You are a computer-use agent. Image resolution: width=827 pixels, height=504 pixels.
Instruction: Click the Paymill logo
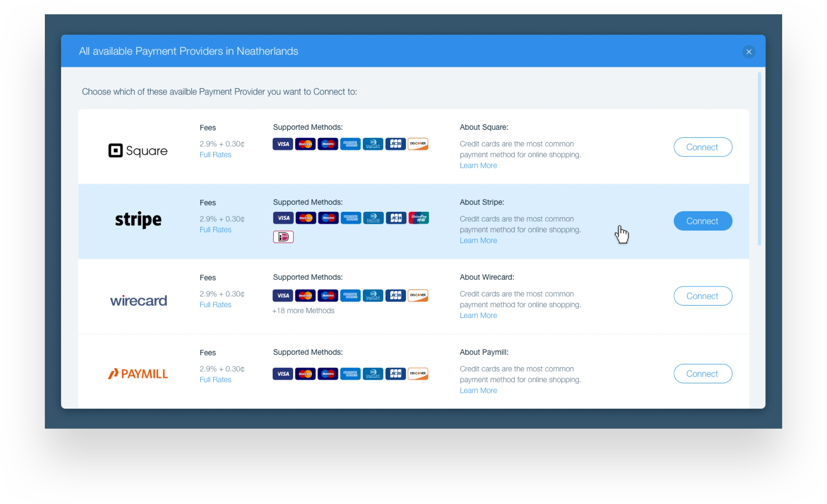(x=138, y=374)
